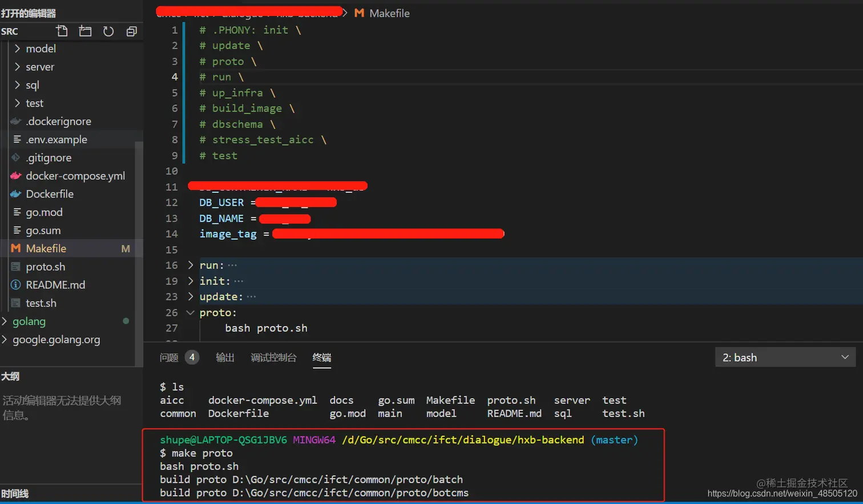This screenshot has width=863, height=504.
Task: Open .gitignore file
Action: click(x=49, y=158)
